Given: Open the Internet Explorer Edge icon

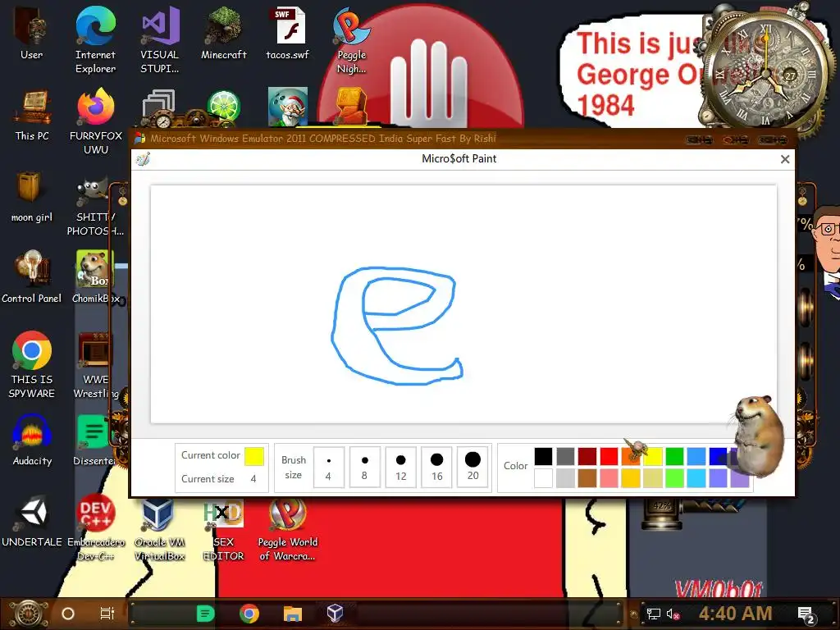Looking at the screenshot, I should pos(95,39).
